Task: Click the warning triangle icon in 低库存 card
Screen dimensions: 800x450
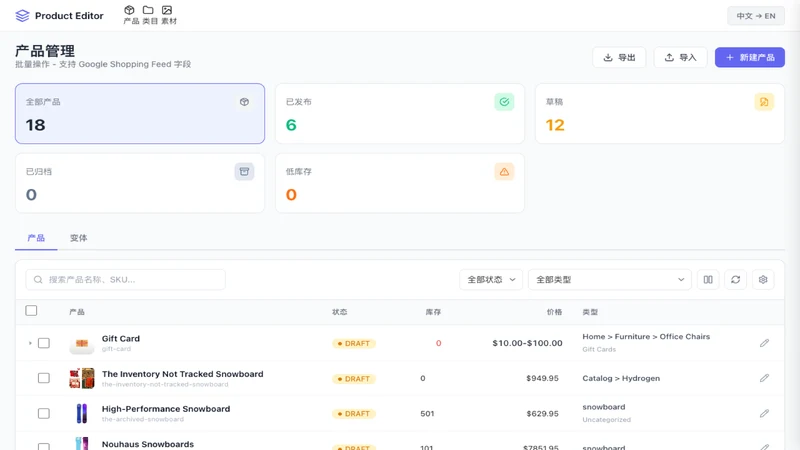Action: (504, 171)
